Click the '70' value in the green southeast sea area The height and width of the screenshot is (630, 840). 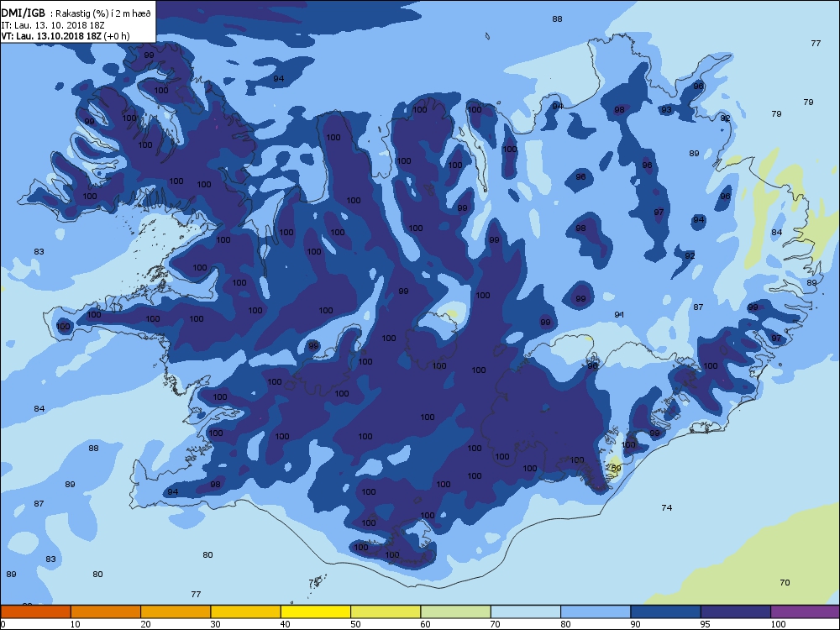(x=785, y=583)
